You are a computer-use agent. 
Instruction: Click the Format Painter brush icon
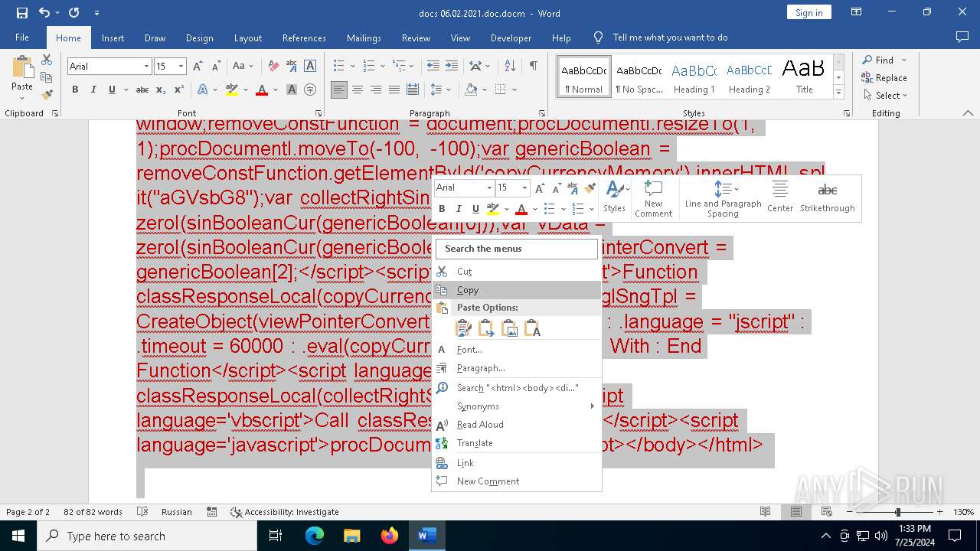click(x=47, y=95)
